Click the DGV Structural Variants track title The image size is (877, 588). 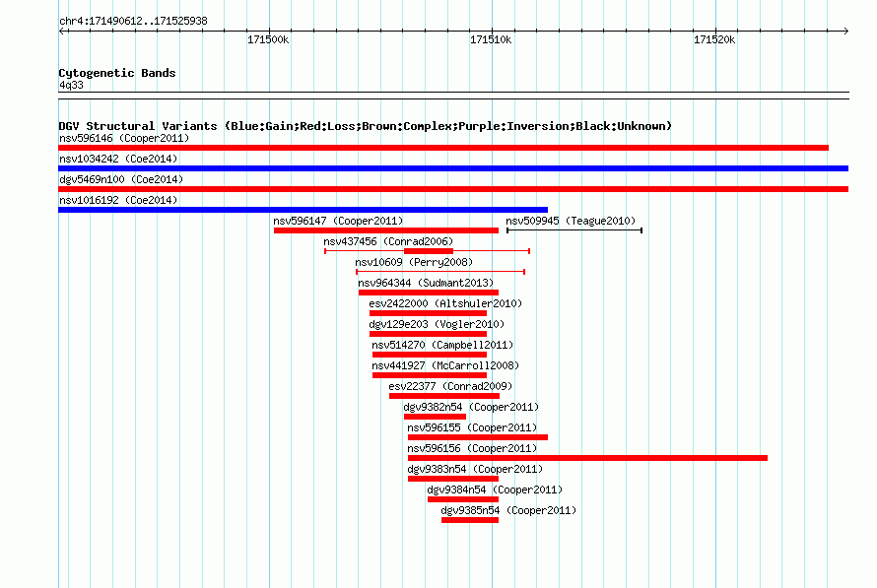click(x=366, y=126)
